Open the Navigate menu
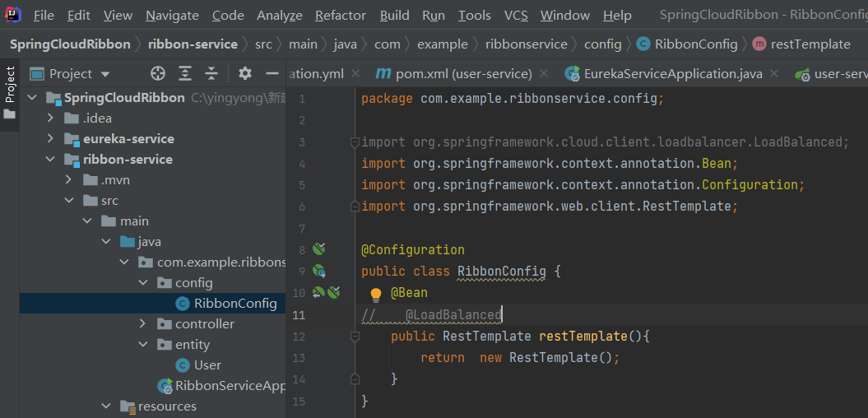The height and width of the screenshot is (418, 868). click(172, 16)
